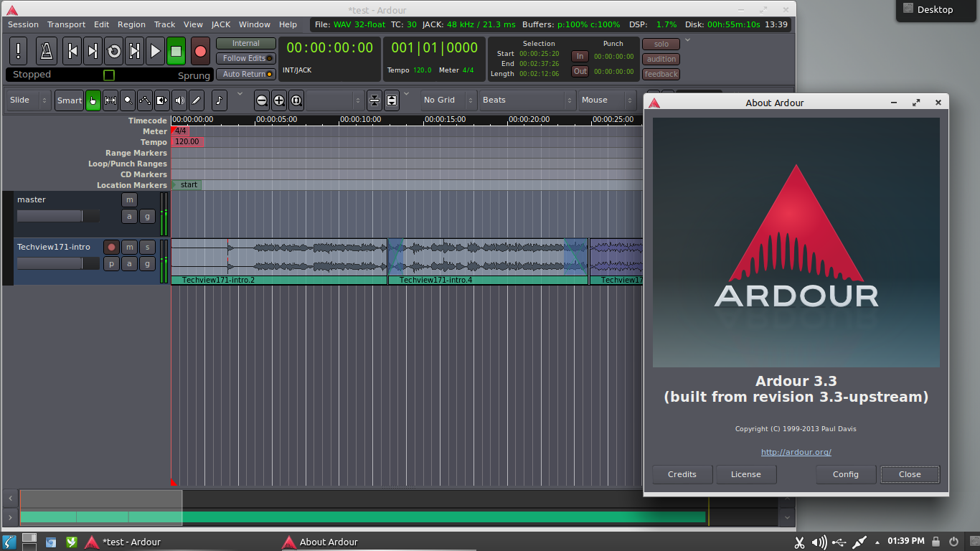Open the Transport menu

coord(66,24)
